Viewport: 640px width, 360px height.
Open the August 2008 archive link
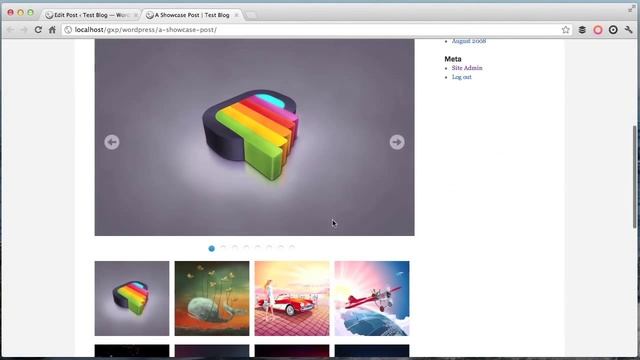[469, 41]
